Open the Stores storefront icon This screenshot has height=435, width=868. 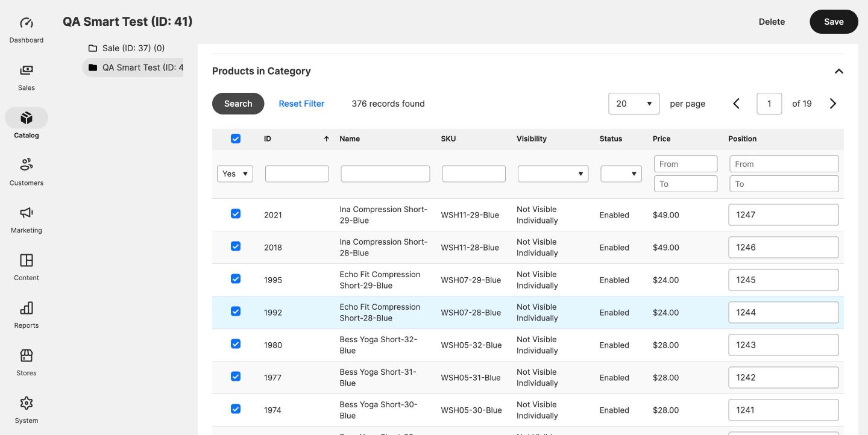(x=27, y=355)
